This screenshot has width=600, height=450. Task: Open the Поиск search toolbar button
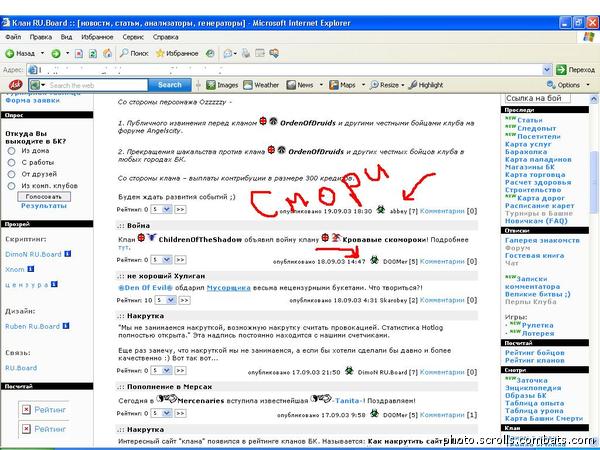point(134,54)
